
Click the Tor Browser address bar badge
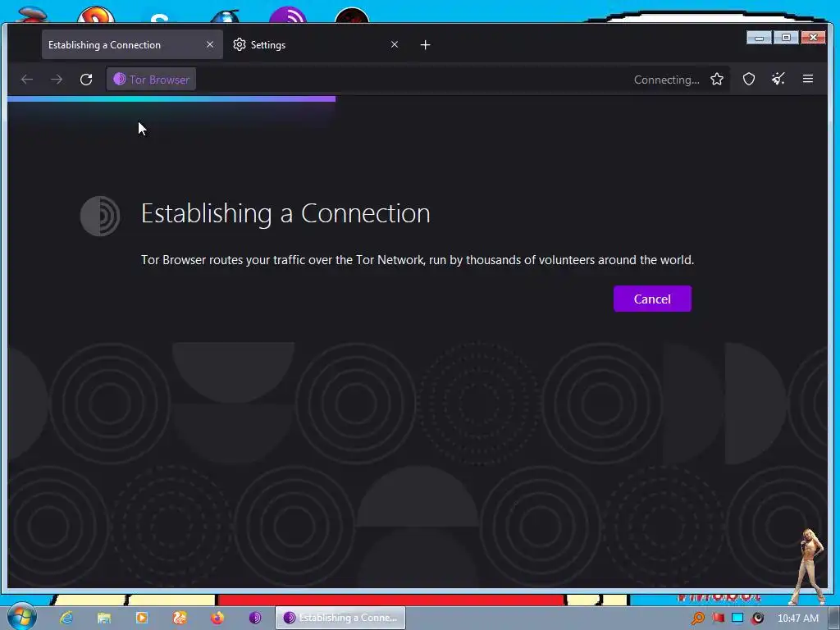(151, 80)
